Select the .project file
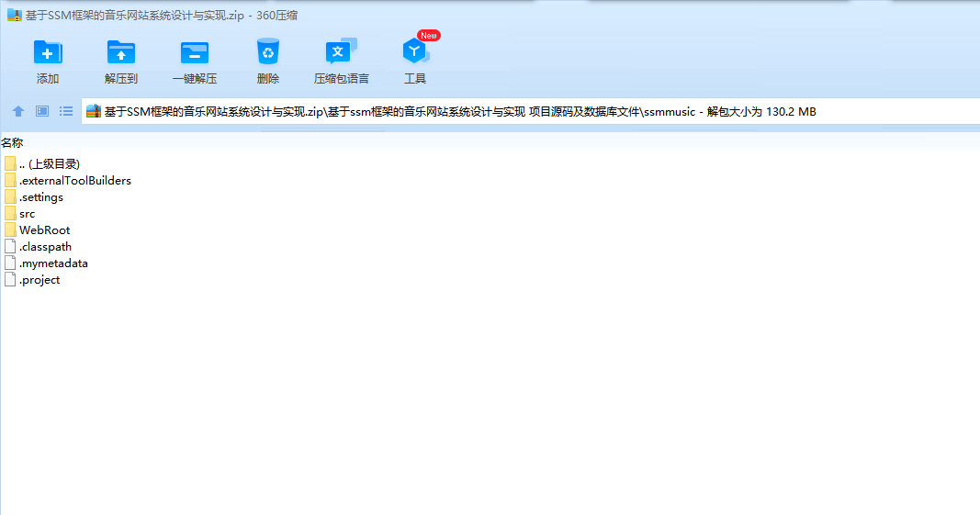Viewport: 980px width, 515px height. [x=39, y=280]
